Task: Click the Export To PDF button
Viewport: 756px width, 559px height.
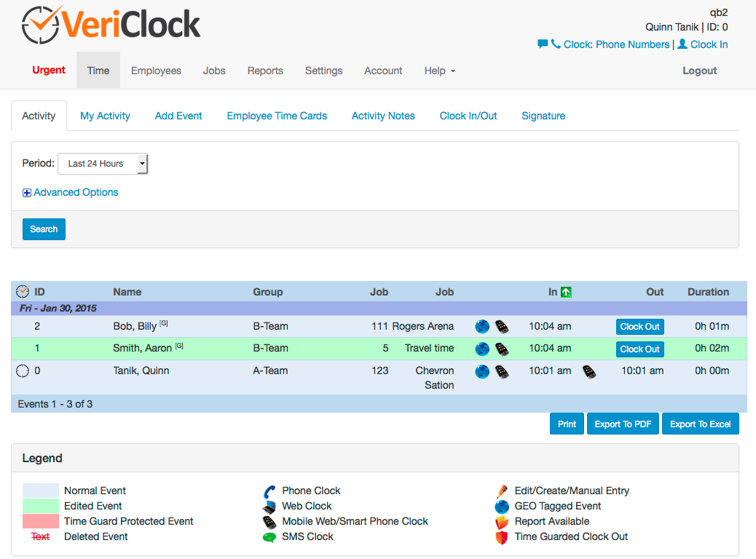Action: tap(622, 424)
